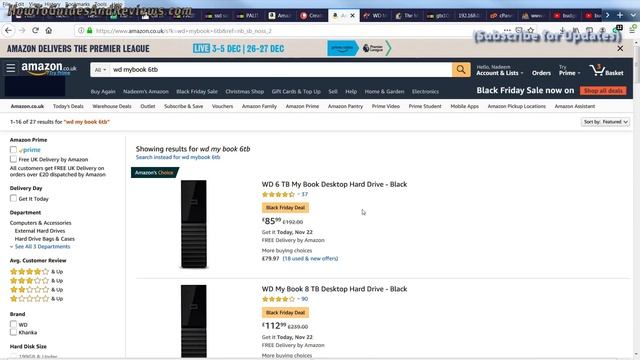Tick the Prime filter checkbox

[13, 150]
